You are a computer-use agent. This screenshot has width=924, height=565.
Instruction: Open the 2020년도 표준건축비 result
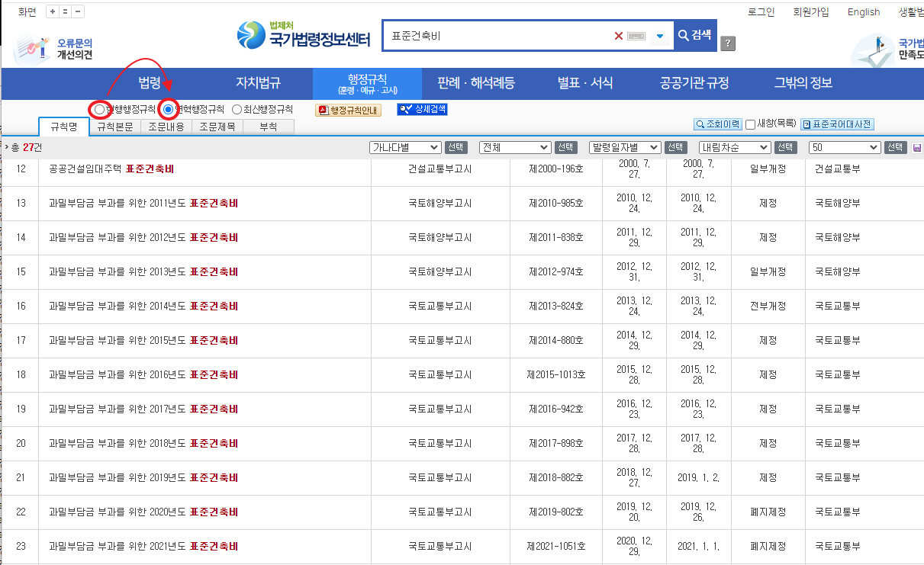click(143, 512)
